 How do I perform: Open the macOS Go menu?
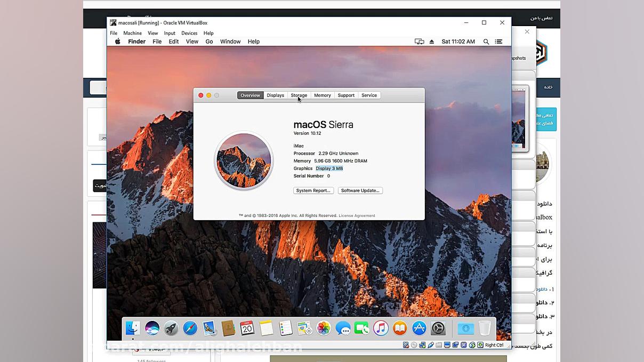210,42
